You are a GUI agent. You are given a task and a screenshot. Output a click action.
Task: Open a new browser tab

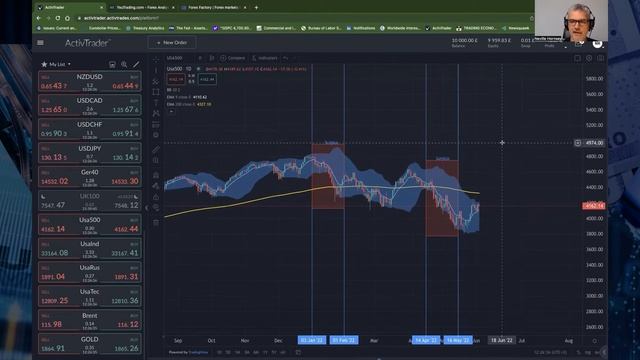coord(256,7)
